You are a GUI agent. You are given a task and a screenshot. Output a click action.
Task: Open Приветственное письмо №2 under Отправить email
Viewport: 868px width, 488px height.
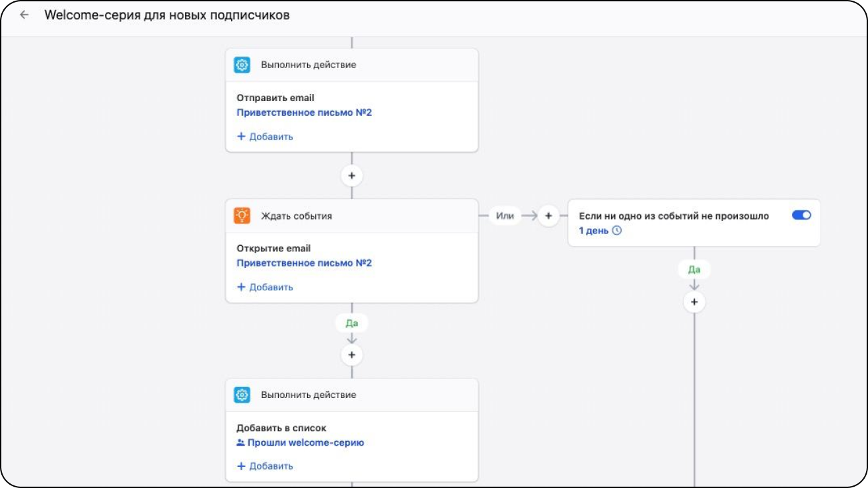[304, 112]
